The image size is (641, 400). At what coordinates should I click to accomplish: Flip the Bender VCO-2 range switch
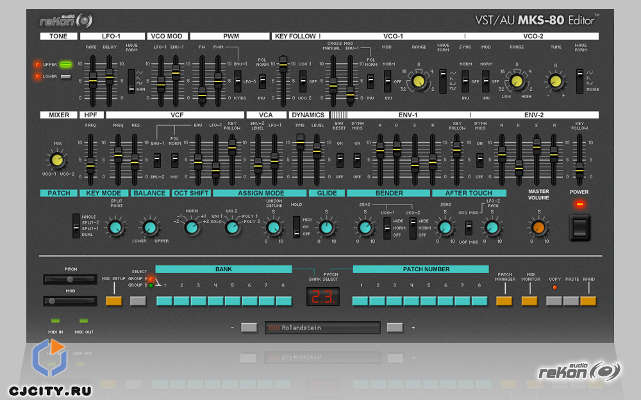413,228
